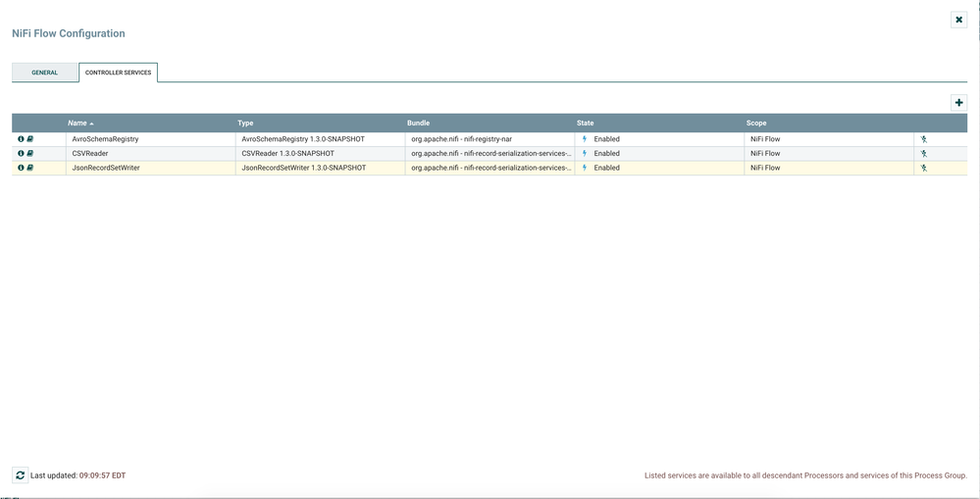Click bundle cell in CSVReader row

(x=490, y=153)
